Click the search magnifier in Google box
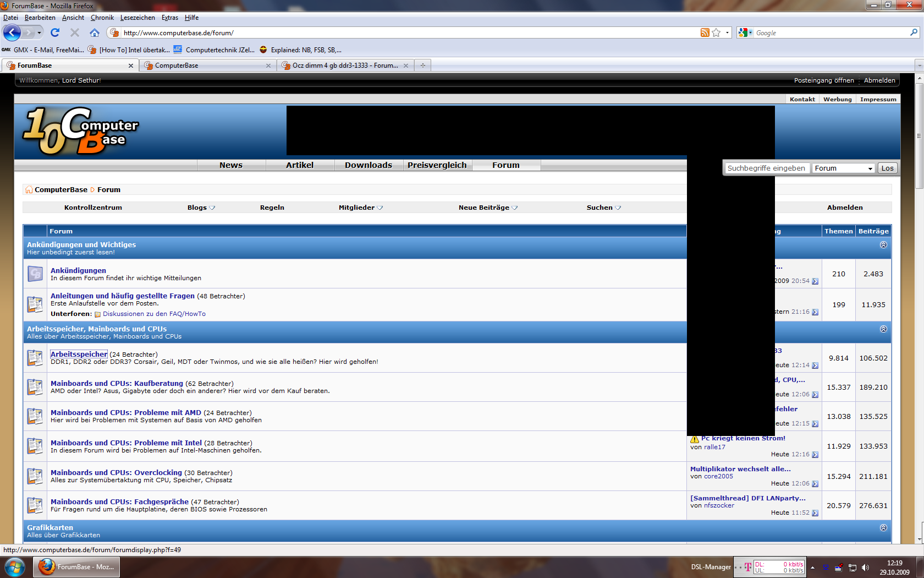 pyautogui.click(x=914, y=32)
